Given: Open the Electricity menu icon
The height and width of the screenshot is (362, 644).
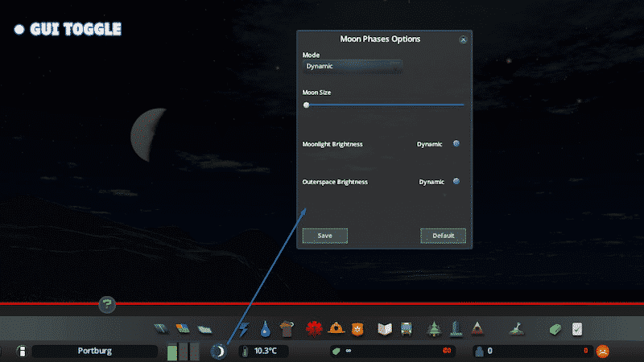Looking at the screenshot, I should coord(245,328).
